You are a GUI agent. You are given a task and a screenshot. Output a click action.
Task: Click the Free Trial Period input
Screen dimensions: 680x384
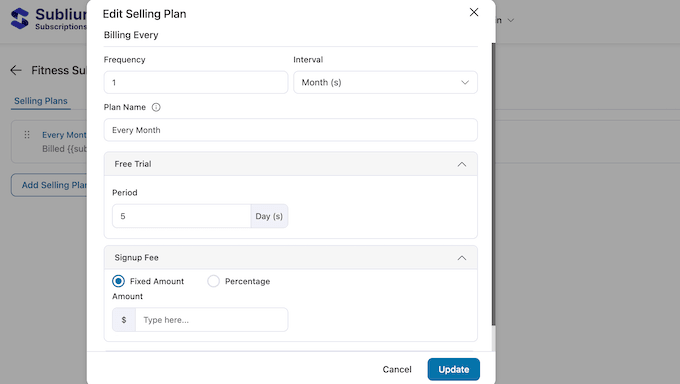(181, 216)
